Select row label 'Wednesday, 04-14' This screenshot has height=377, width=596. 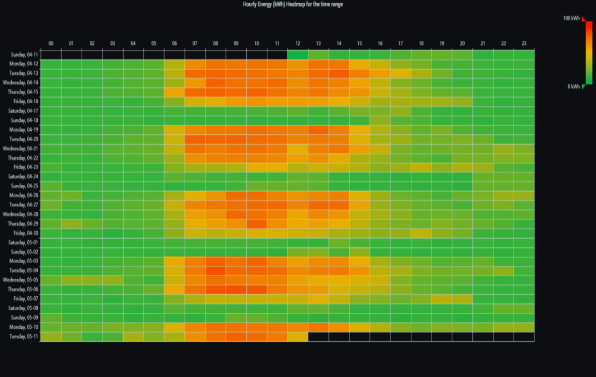[21, 83]
